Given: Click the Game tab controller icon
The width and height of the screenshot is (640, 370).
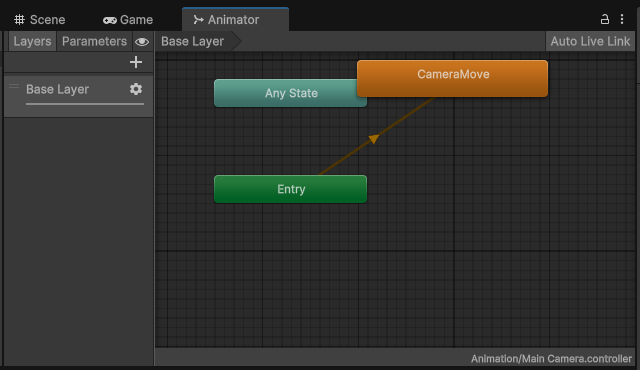Looking at the screenshot, I should [x=110, y=20].
